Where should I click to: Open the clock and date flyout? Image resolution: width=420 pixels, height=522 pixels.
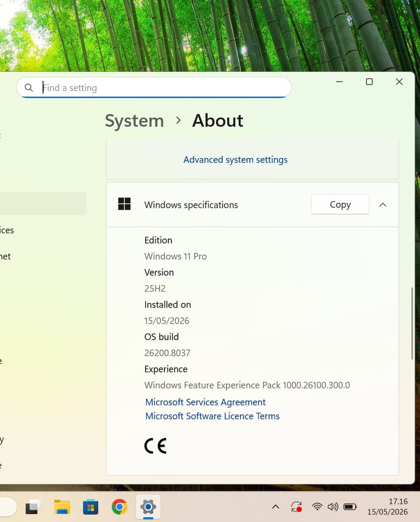pyautogui.click(x=388, y=506)
